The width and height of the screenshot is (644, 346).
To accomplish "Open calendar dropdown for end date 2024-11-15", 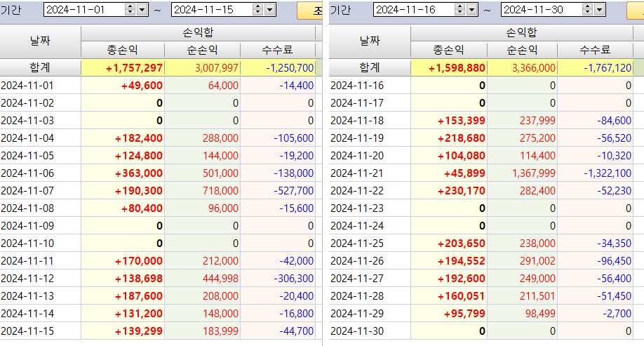I will coord(270,9).
